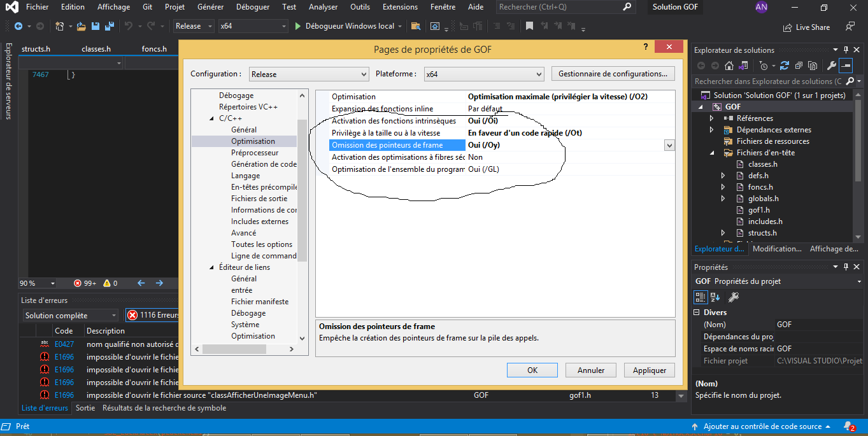Click the Solution Explorer Home icon
Viewport: 868px width, 436px height.
coord(729,66)
